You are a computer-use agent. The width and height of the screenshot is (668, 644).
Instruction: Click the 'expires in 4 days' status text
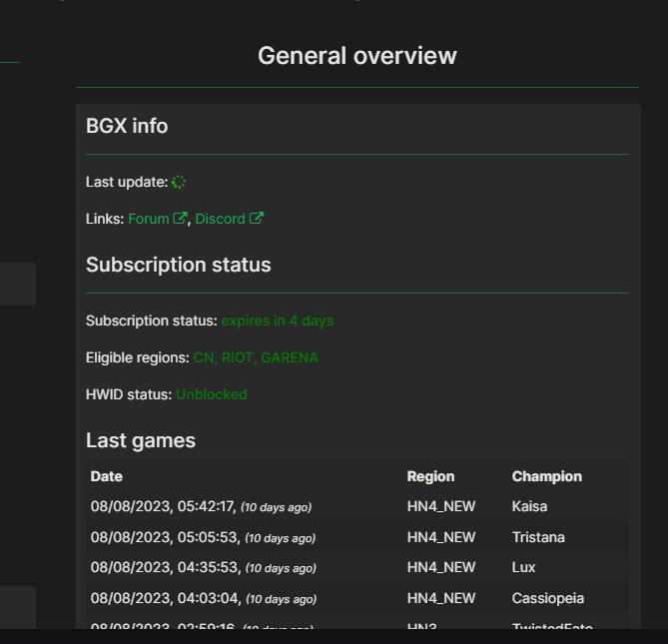click(x=278, y=321)
